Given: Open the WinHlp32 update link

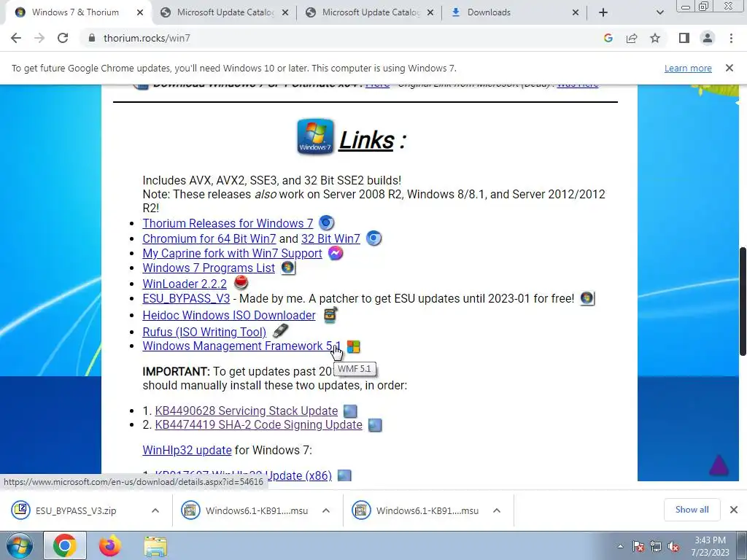Looking at the screenshot, I should 187,450.
